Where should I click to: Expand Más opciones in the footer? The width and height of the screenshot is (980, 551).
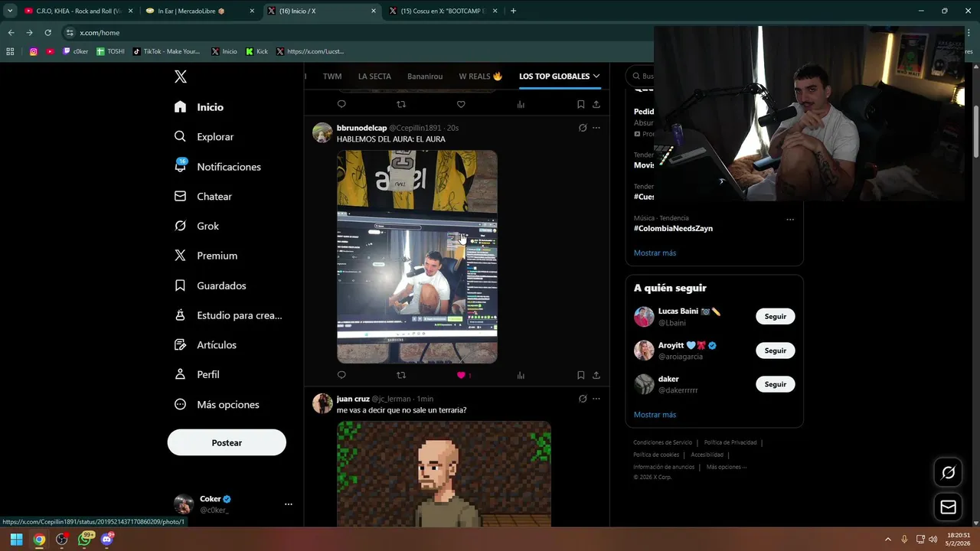tap(726, 467)
